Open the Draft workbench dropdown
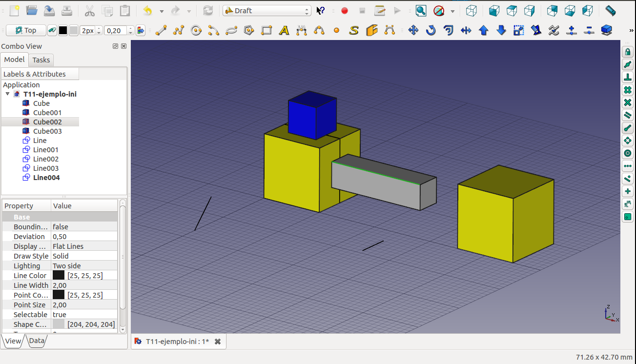636x364 pixels. coord(267,11)
